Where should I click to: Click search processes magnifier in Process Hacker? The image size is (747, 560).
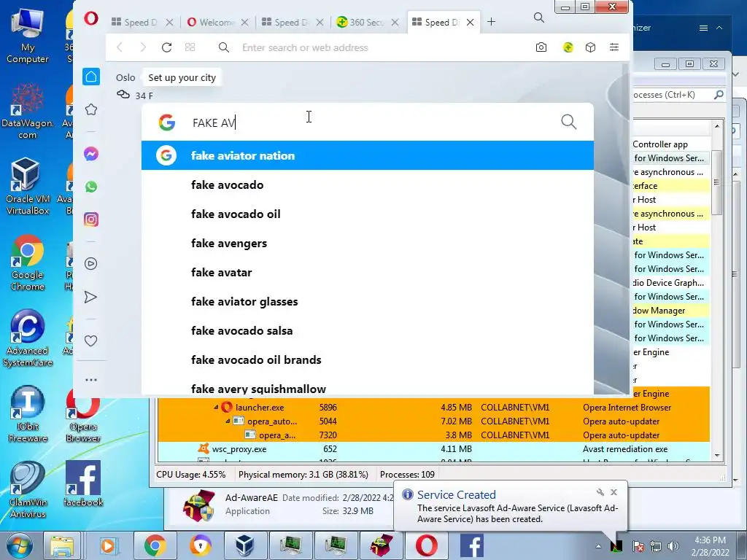719,95
